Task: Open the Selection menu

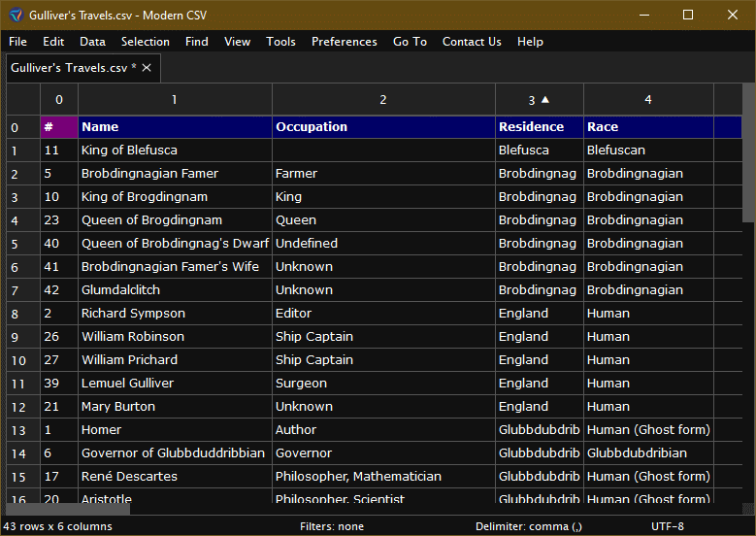Action: pyautogui.click(x=146, y=42)
